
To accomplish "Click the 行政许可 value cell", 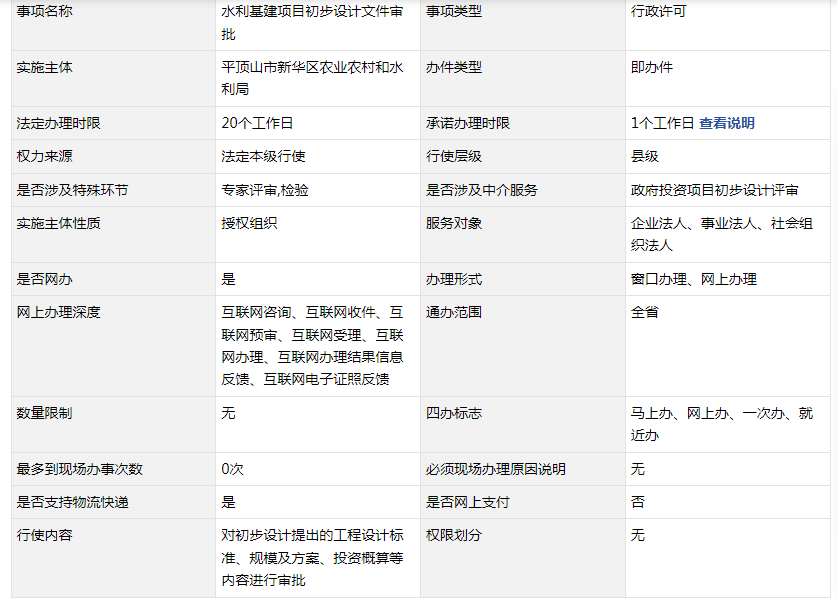I will pos(659,12).
